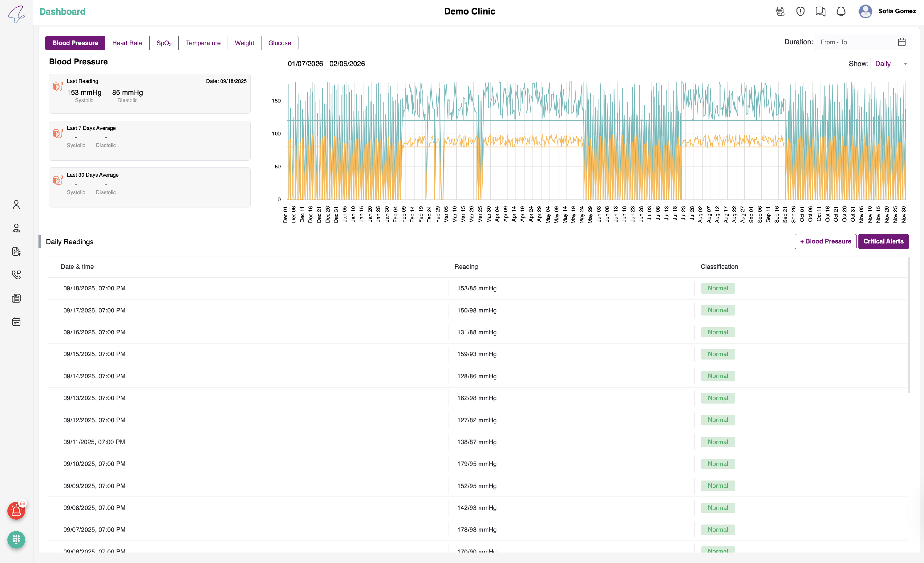Open Sofia Gomez user profile menu
Image resolution: width=924 pixels, height=563 pixels.
point(887,11)
